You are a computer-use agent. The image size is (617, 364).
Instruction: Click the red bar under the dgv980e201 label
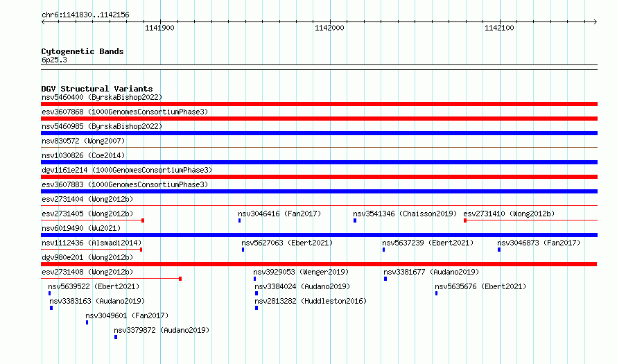(319, 264)
